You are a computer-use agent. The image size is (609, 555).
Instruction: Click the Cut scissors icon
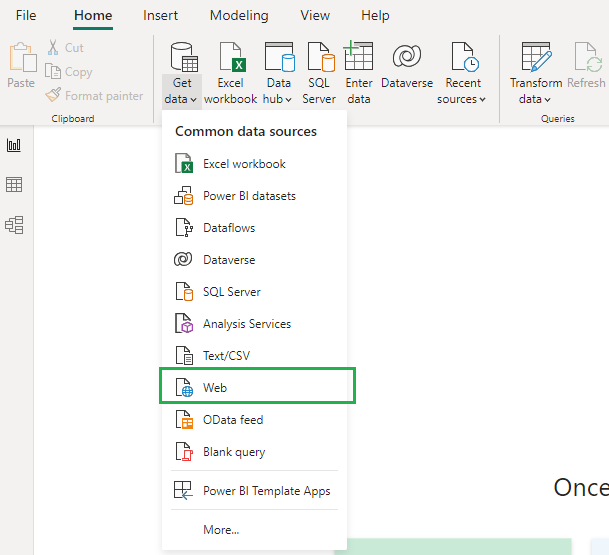(x=53, y=47)
